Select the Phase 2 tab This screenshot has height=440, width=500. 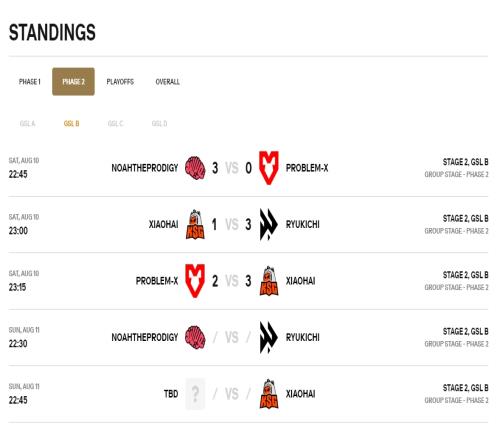tap(73, 82)
